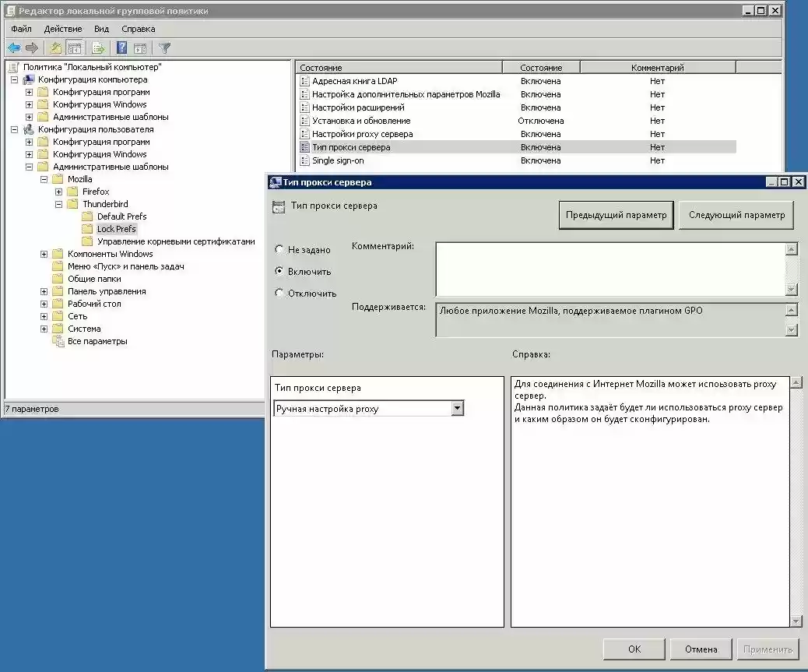Keep 'Включить' radio button selected
Screen dimensions: 808x672
(279, 271)
